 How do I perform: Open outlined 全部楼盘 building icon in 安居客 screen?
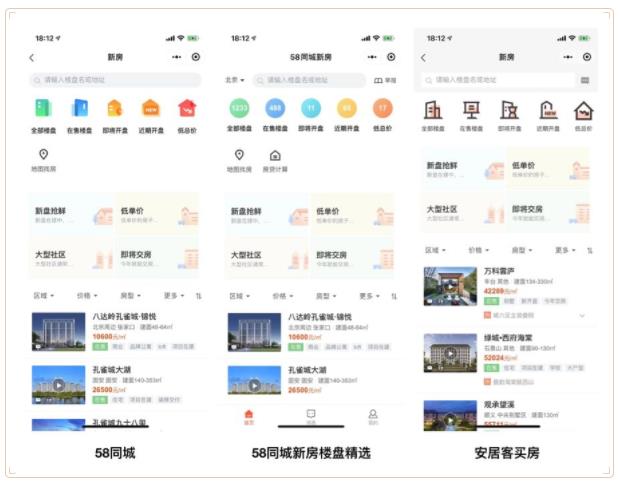(x=433, y=110)
